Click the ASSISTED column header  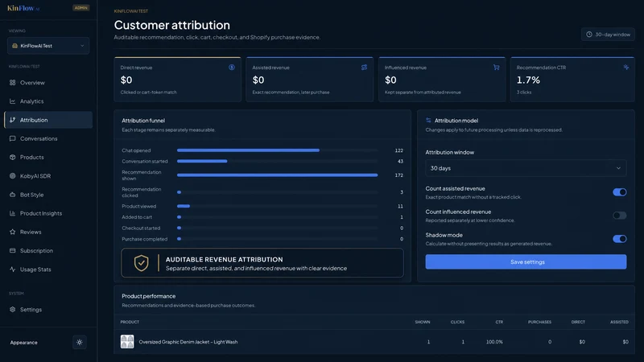click(619, 323)
